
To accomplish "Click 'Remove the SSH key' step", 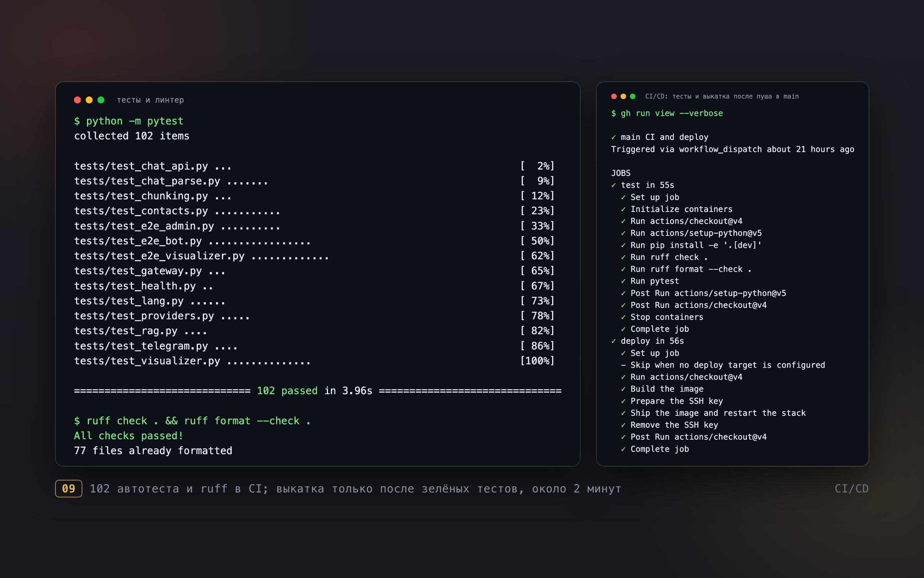I will (x=669, y=425).
